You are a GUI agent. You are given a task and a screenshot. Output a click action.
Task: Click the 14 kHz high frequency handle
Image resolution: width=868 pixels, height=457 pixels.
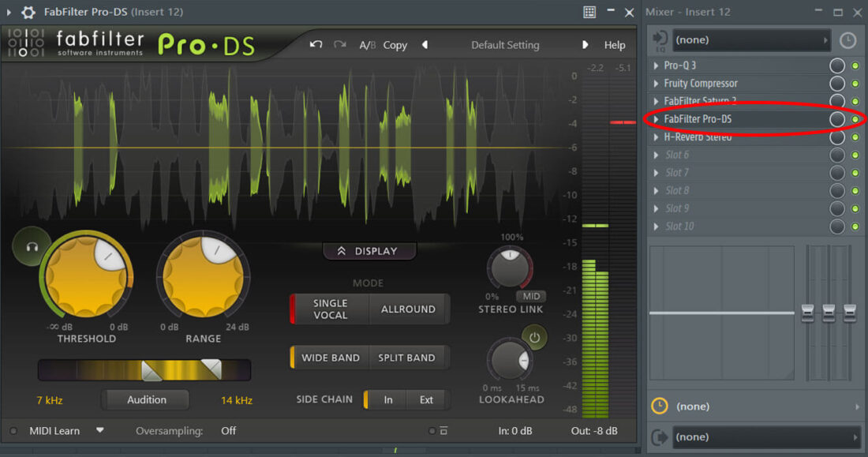[x=211, y=369]
